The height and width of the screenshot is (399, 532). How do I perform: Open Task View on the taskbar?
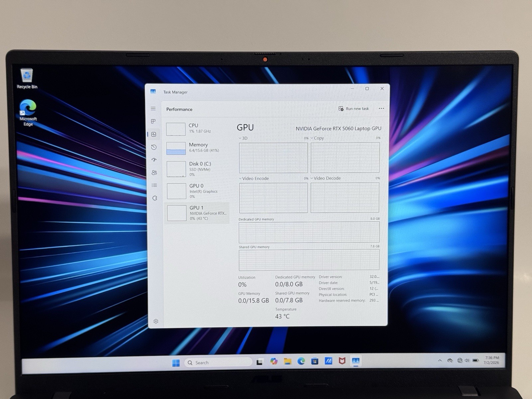(x=260, y=362)
